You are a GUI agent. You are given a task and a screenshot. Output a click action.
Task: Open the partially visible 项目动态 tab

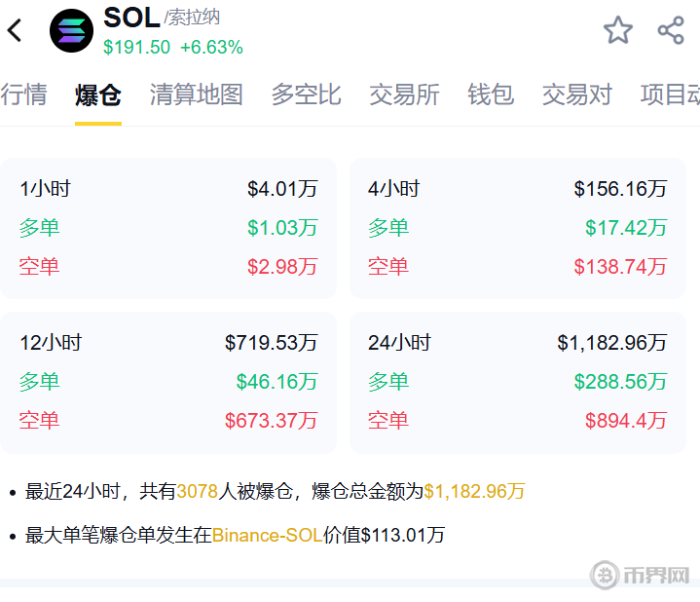671,94
